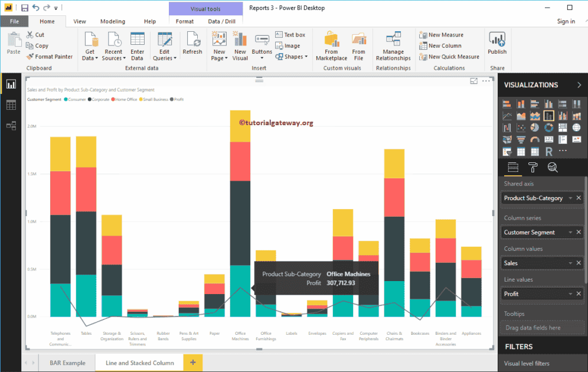Viewport: 588px width, 372px height.
Task: Open Relationships view from left sidebar
Action: (x=10, y=125)
